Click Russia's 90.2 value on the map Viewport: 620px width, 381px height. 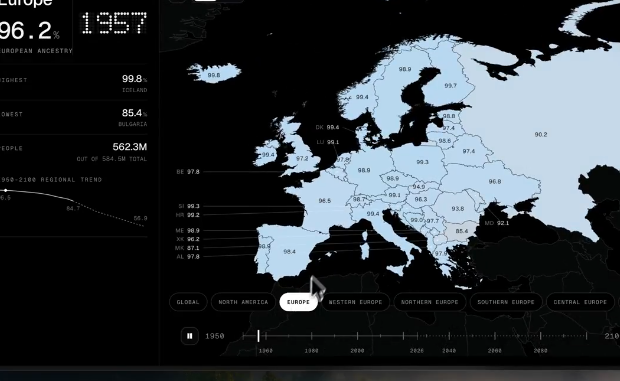pos(541,134)
